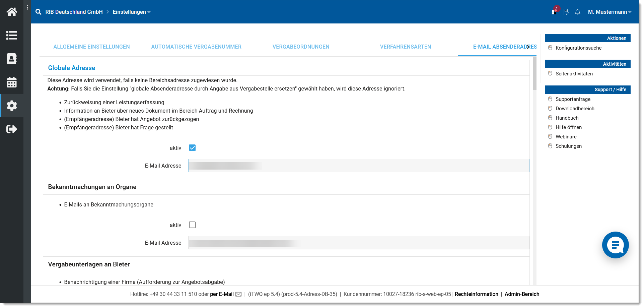The image size is (644, 308).
Task: Open the contacts address book icon
Action: pyautogui.click(x=12, y=59)
